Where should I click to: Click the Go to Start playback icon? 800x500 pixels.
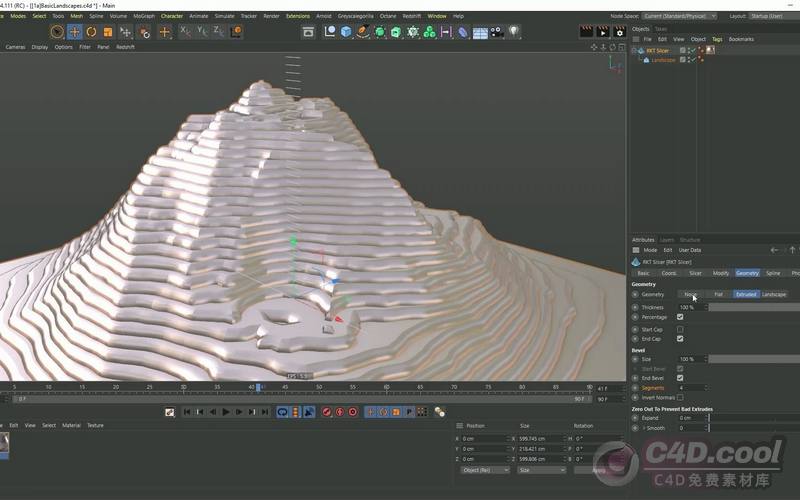tap(187, 412)
